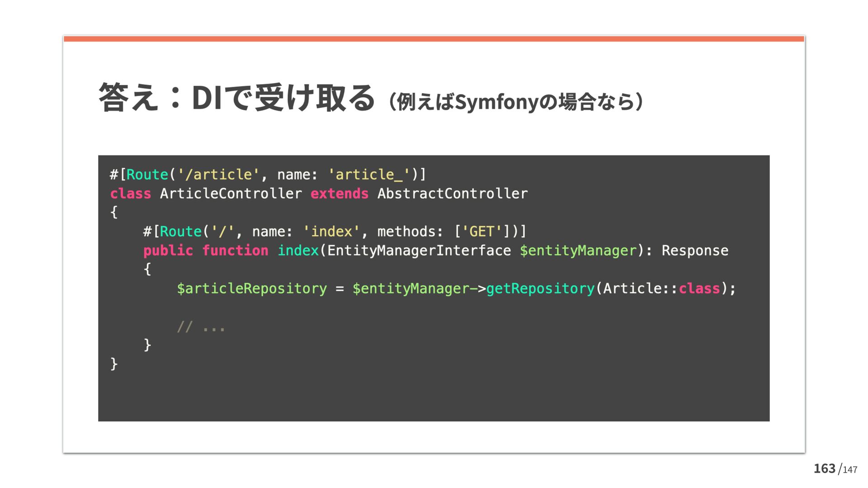Click the AbstractController class name
The image size is (868, 488).
[x=452, y=193]
